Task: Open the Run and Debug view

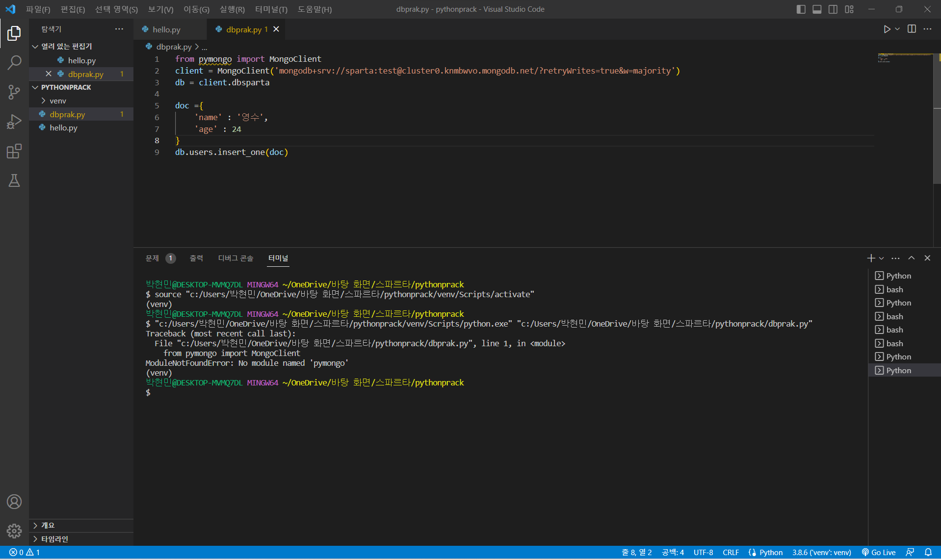Action: [x=14, y=122]
